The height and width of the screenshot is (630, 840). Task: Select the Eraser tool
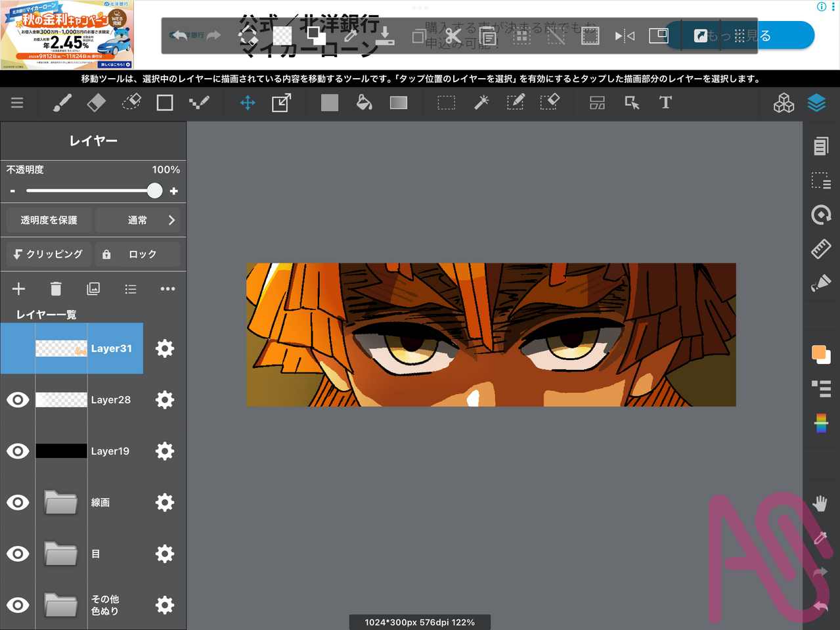tap(97, 103)
